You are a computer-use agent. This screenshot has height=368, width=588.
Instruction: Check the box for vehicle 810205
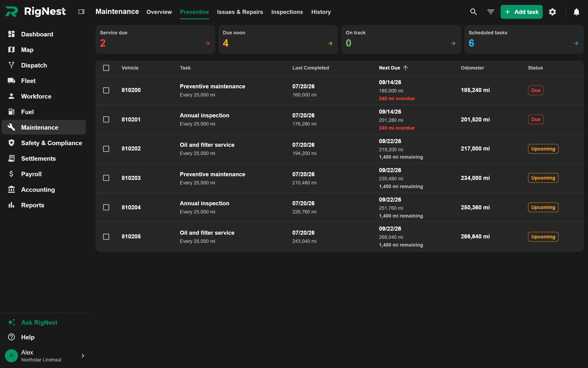click(x=106, y=237)
